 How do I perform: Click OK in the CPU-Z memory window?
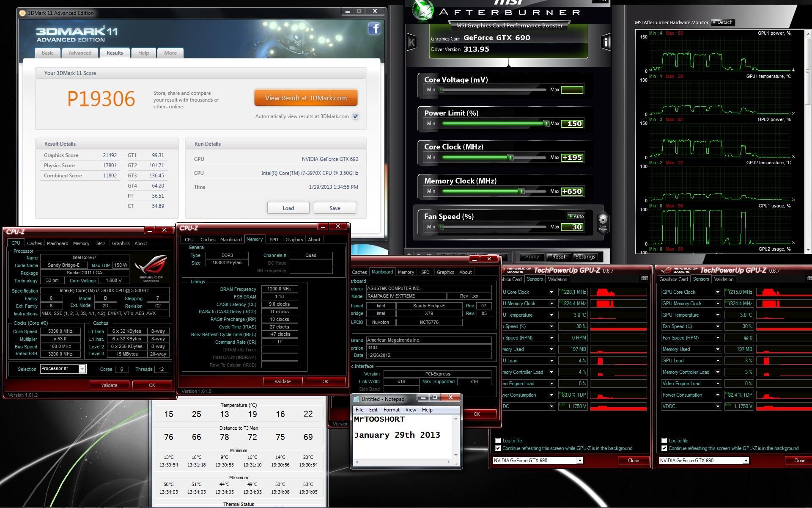(325, 381)
